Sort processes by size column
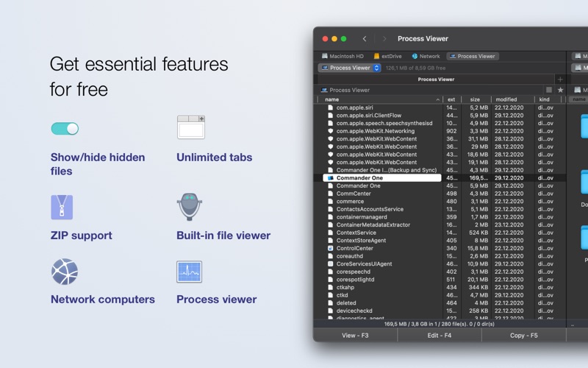Screen dimensions: 588x368 (475, 99)
